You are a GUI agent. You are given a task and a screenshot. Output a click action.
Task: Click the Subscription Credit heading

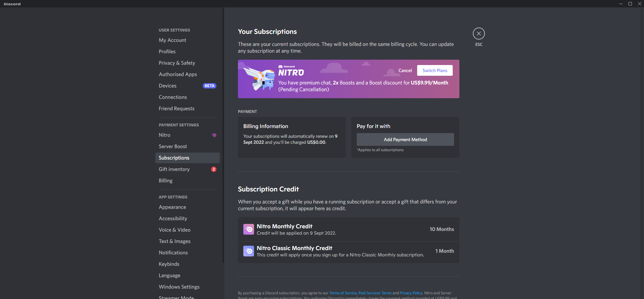click(x=268, y=189)
